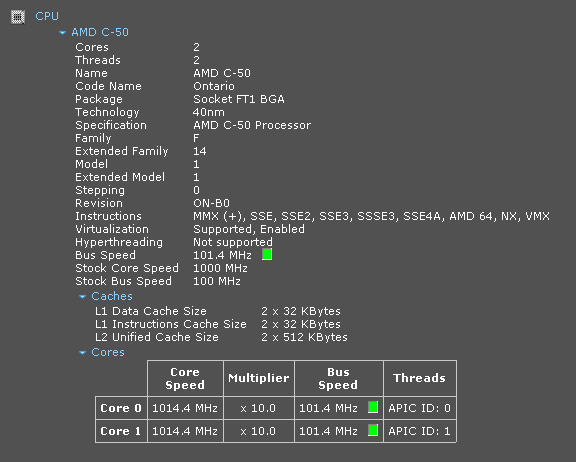The height and width of the screenshot is (462, 576).
Task: Select the Core 1 row header
Action: pyautogui.click(x=121, y=431)
